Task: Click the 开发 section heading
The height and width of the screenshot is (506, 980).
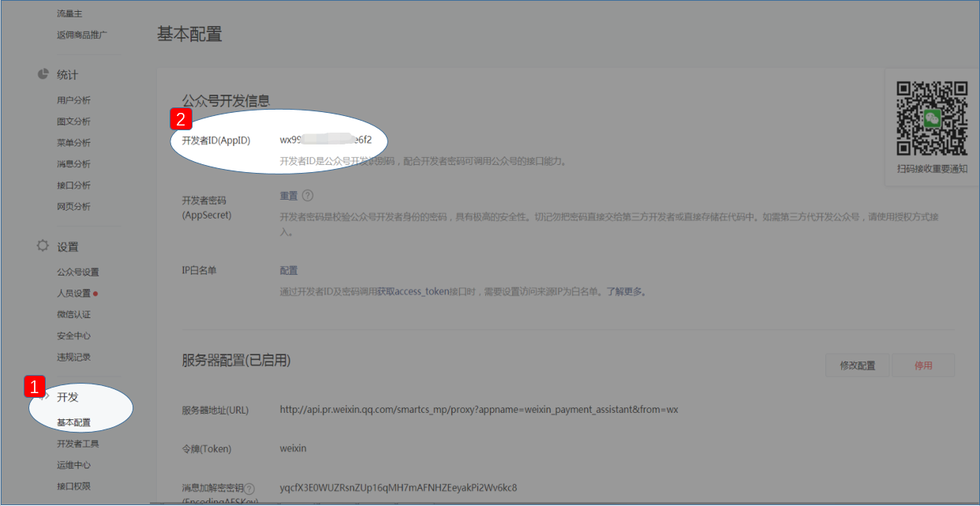Action: [68, 397]
